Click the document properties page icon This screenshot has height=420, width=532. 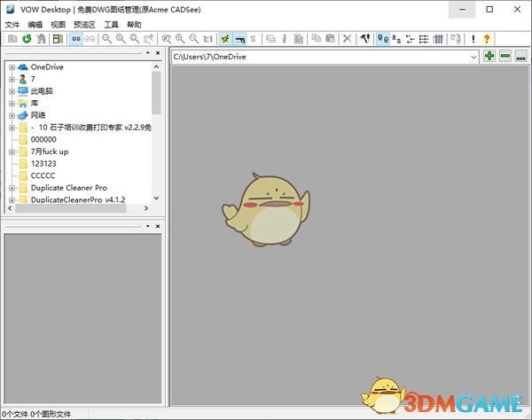299,39
